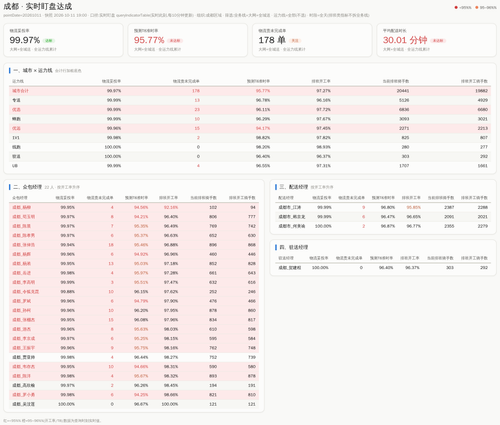Viewport: 500px width, 425px height.
Task: Click the 城市合计 row label
Action: coord(20,91)
